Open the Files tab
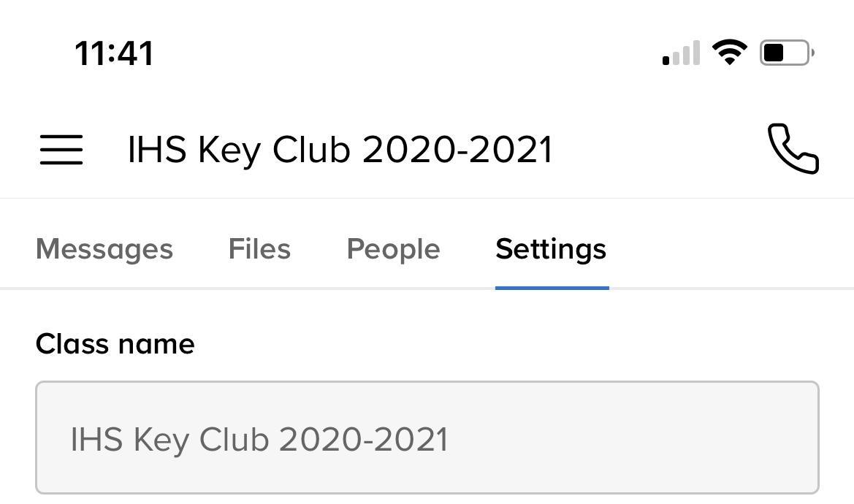The height and width of the screenshot is (504, 854). 259,249
